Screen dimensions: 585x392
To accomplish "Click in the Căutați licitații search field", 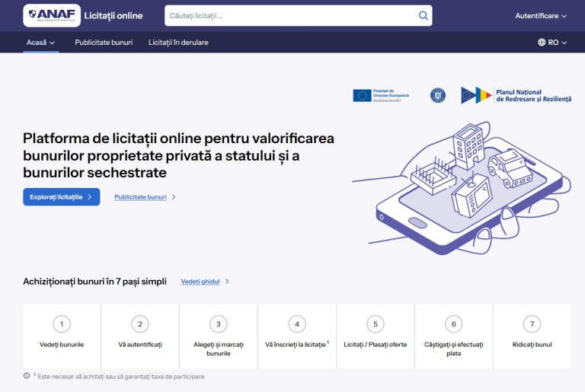I will click(x=289, y=15).
